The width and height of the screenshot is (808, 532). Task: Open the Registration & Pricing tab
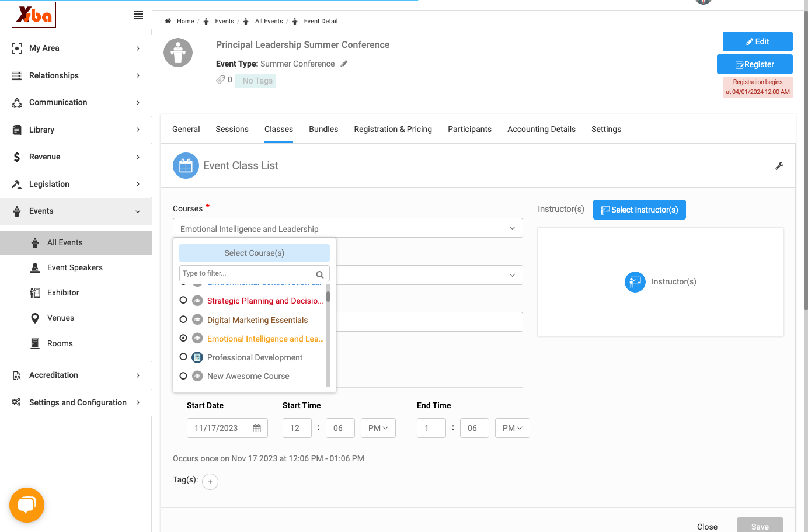click(393, 129)
